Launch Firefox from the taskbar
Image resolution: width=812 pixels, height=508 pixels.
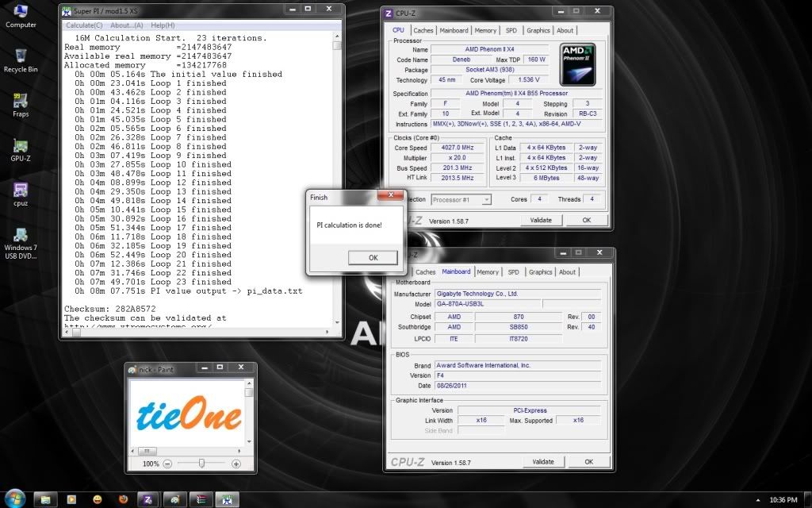pyautogui.click(x=123, y=499)
